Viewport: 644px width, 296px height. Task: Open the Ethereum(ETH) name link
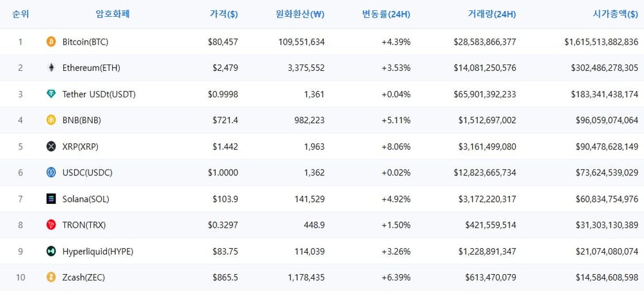click(x=91, y=68)
